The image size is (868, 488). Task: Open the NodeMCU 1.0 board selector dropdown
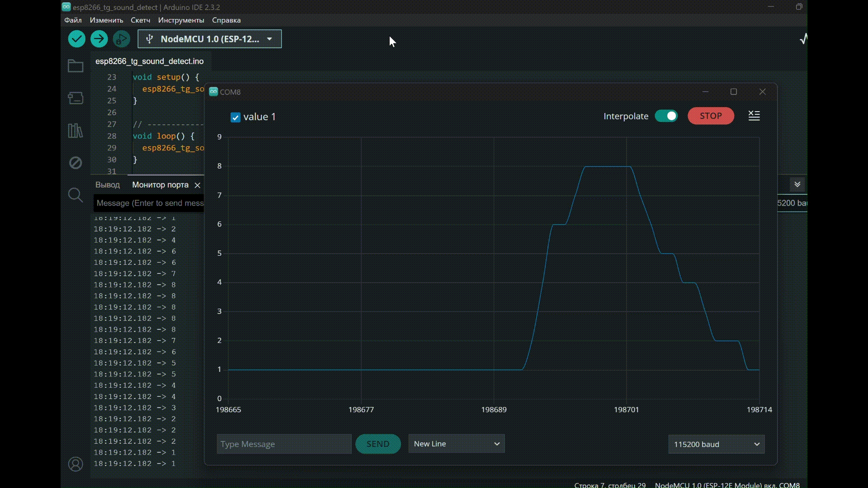coord(210,39)
